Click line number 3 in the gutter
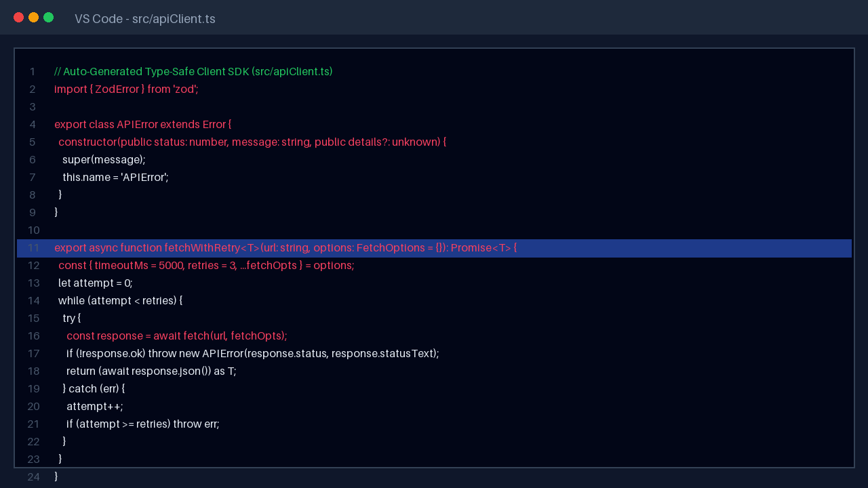868x488 pixels. 33,107
